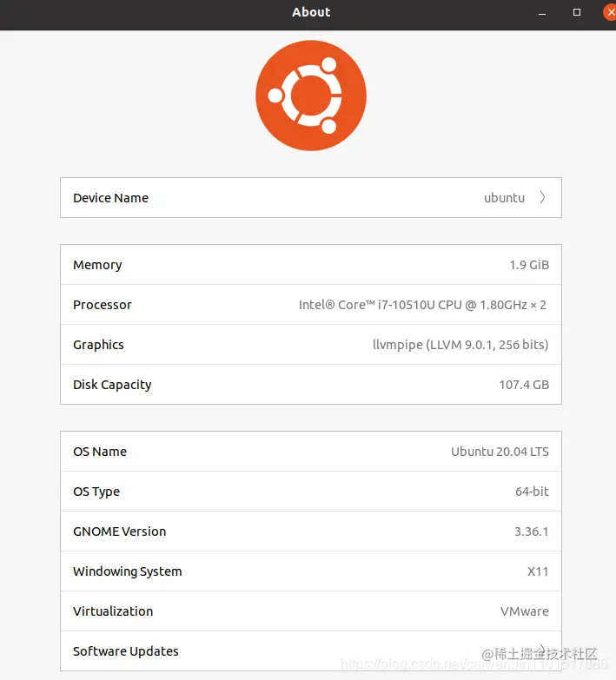The width and height of the screenshot is (616, 680).
Task: Click the Memory label
Action: [x=97, y=265]
